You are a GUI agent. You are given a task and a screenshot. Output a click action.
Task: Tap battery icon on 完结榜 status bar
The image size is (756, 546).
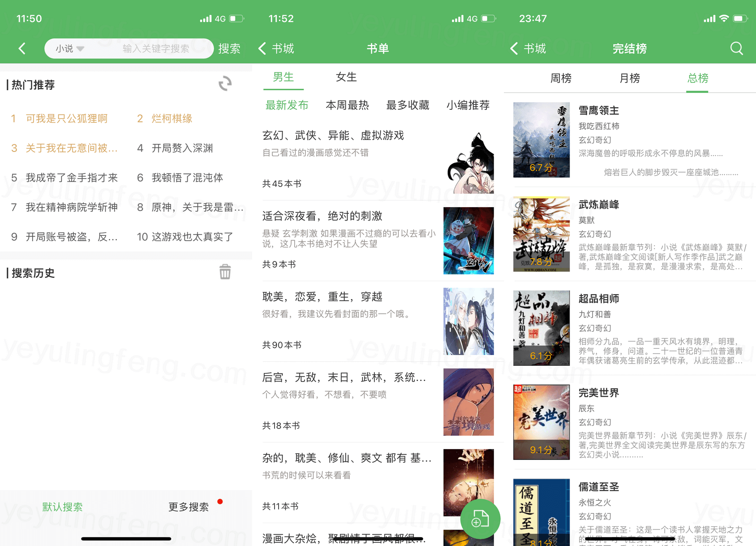tap(740, 18)
